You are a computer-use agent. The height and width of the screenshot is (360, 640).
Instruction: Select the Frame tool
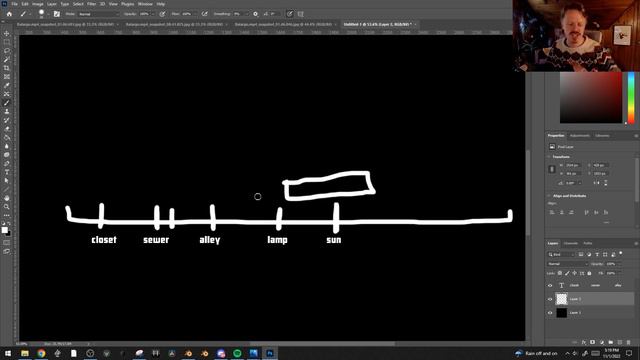pyautogui.click(x=7, y=76)
